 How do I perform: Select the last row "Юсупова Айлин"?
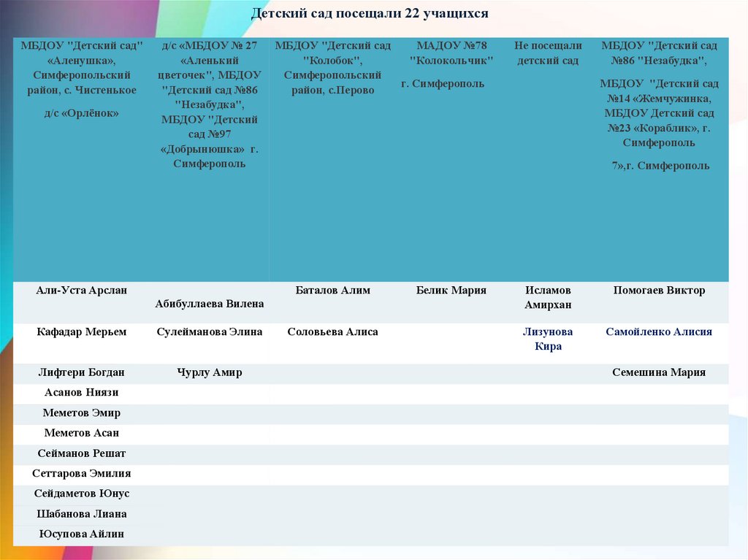point(82,534)
